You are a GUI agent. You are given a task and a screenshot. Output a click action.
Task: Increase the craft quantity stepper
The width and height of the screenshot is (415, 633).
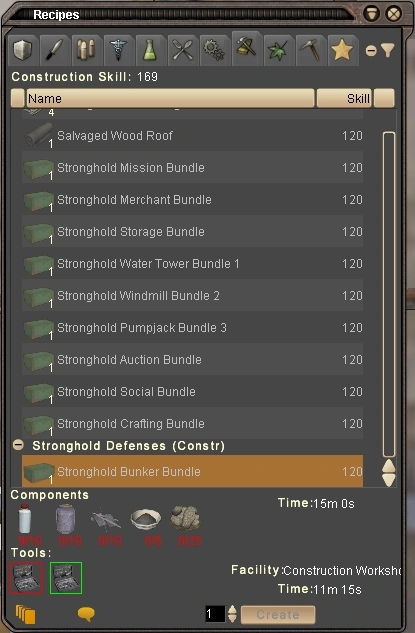tap(232, 610)
